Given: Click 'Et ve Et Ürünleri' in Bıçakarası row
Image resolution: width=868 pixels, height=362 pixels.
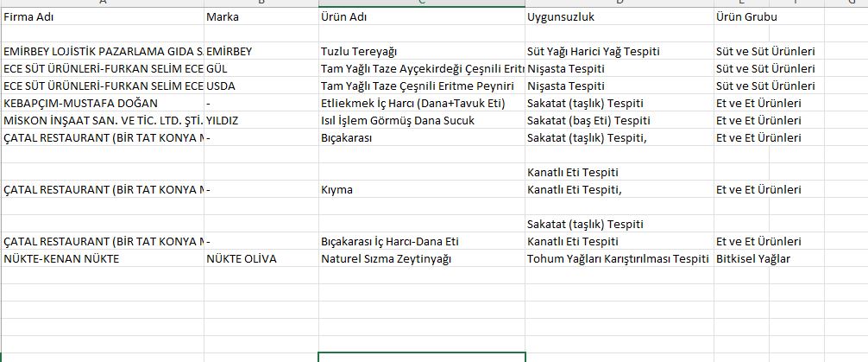Looking at the screenshot, I should 758,137.
